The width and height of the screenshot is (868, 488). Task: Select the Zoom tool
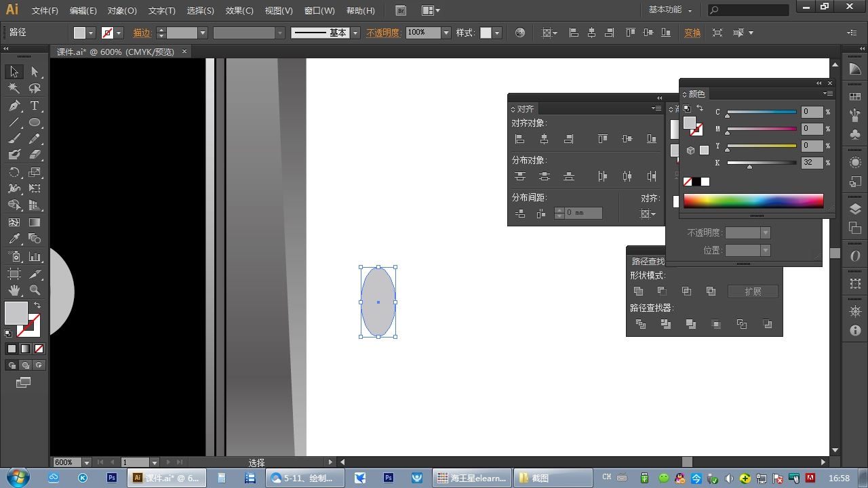point(35,290)
